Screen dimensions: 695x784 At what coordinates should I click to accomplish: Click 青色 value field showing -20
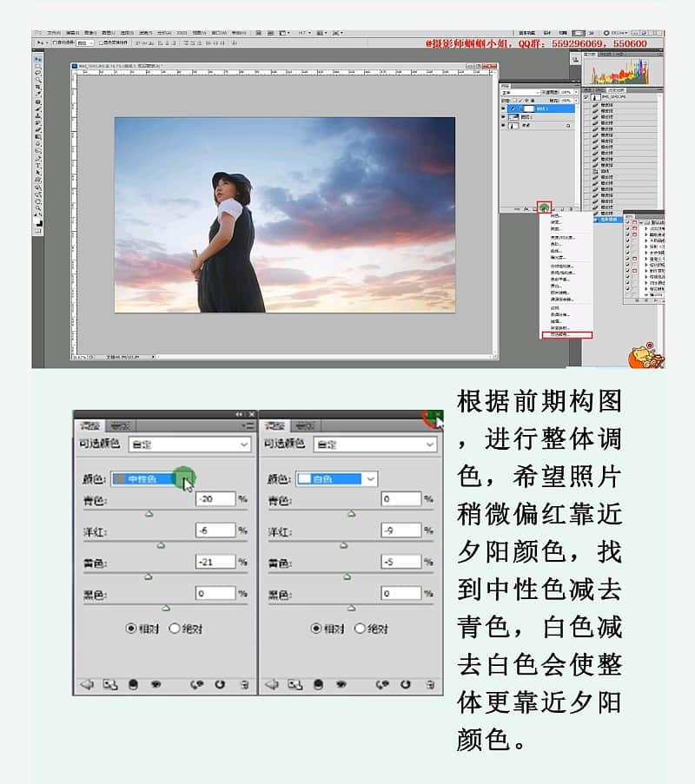pyautogui.click(x=215, y=498)
